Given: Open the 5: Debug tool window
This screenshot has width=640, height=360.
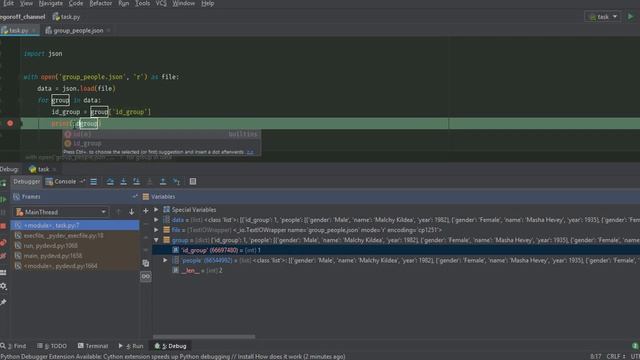Looking at the screenshot, I should (171, 346).
